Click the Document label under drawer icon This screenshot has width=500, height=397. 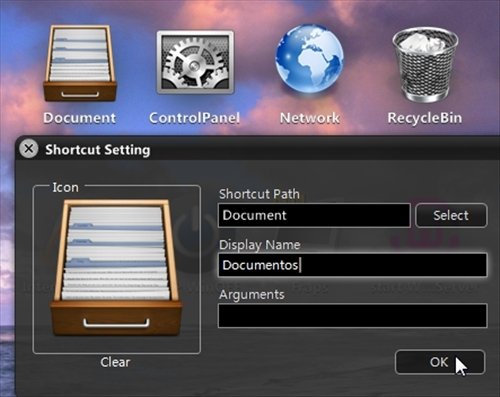click(80, 118)
